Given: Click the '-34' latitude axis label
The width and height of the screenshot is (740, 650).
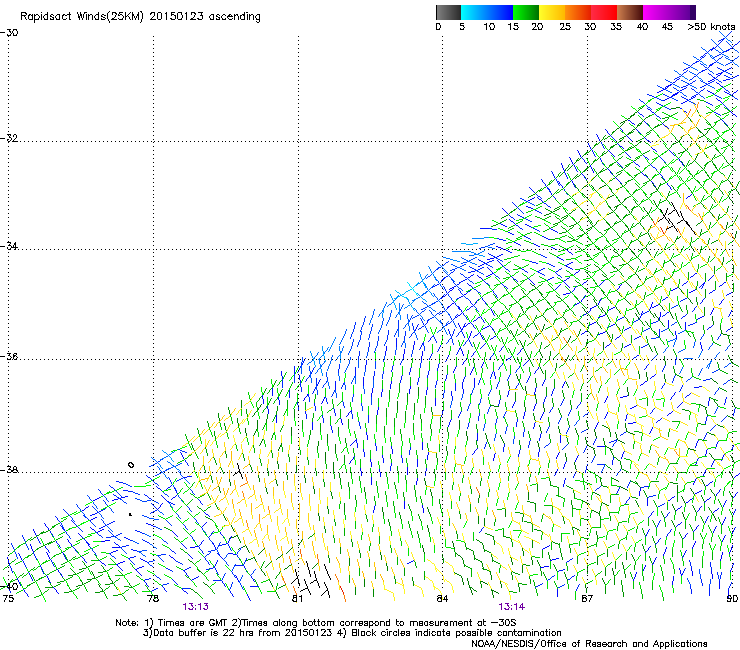Looking at the screenshot, I should (9, 246).
